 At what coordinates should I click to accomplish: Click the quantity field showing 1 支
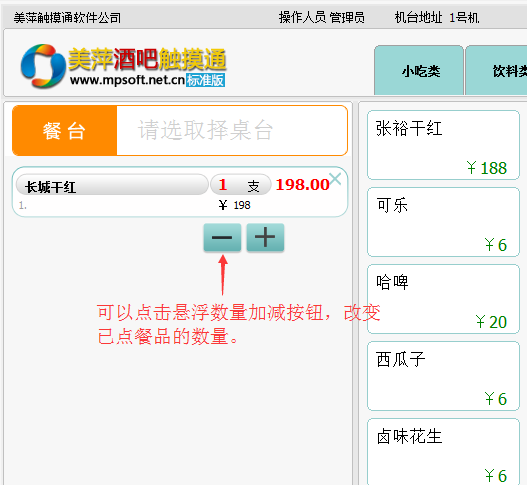click(241, 185)
